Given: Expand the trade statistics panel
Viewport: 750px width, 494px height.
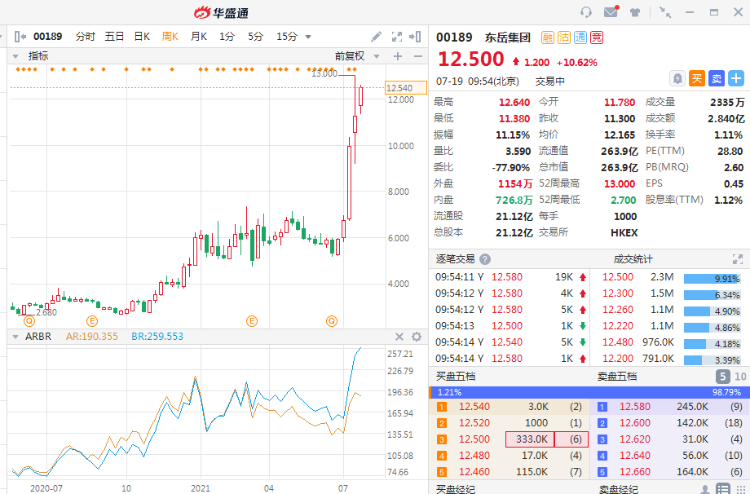Looking at the screenshot, I should [x=738, y=259].
